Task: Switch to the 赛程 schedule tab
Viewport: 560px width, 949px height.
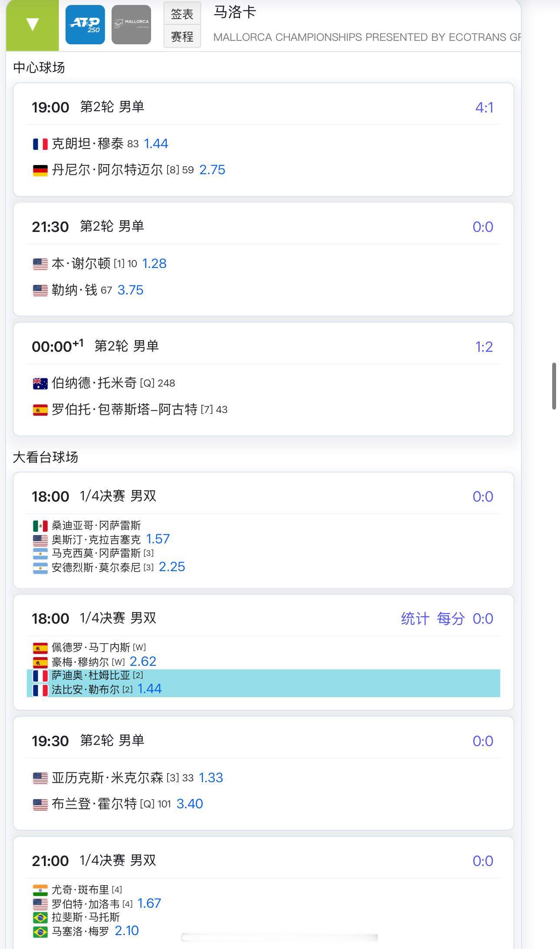Action: coord(182,36)
